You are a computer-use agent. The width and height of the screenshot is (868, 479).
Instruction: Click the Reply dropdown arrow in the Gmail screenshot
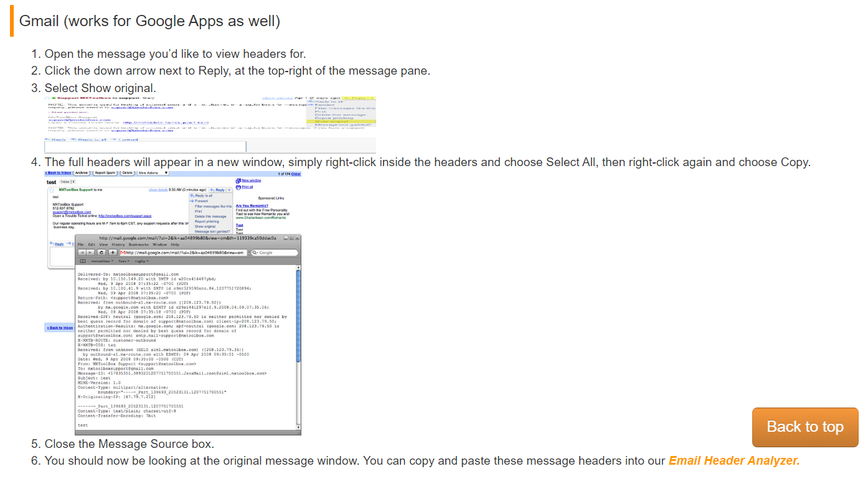(229, 190)
